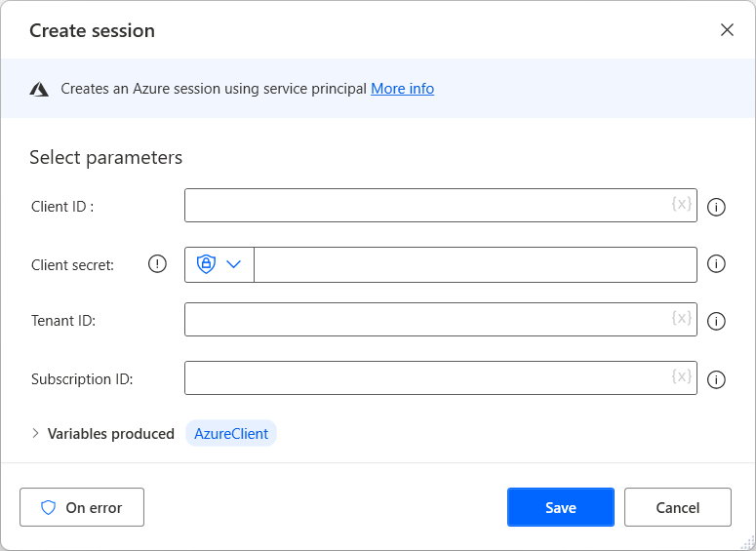The image size is (756, 551).
Task: Cancel the Create session dialog
Action: pyautogui.click(x=677, y=507)
